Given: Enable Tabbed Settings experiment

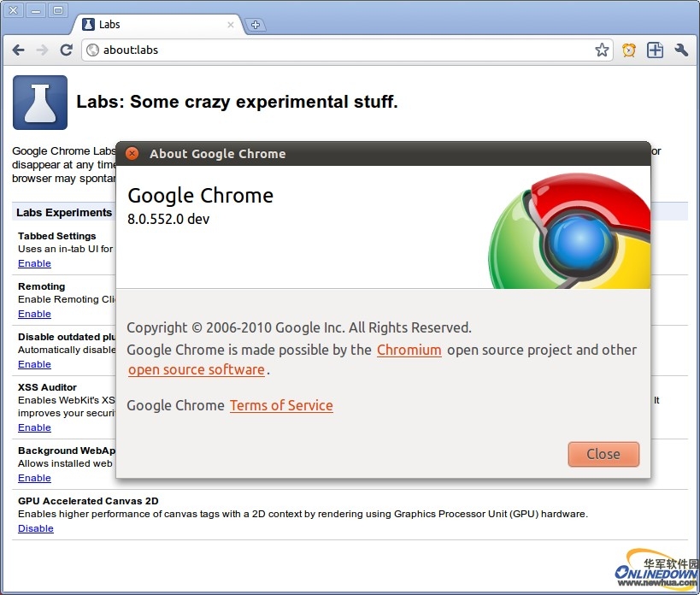Looking at the screenshot, I should pyautogui.click(x=34, y=263).
